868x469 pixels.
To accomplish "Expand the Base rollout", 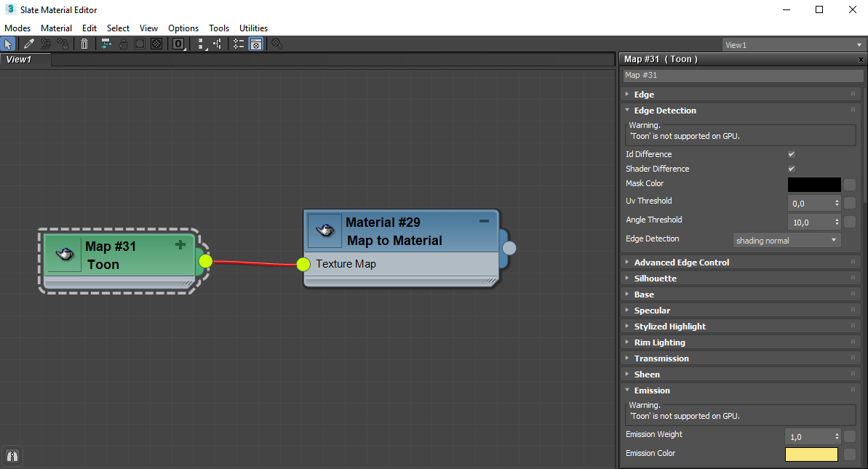I will [740, 294].
